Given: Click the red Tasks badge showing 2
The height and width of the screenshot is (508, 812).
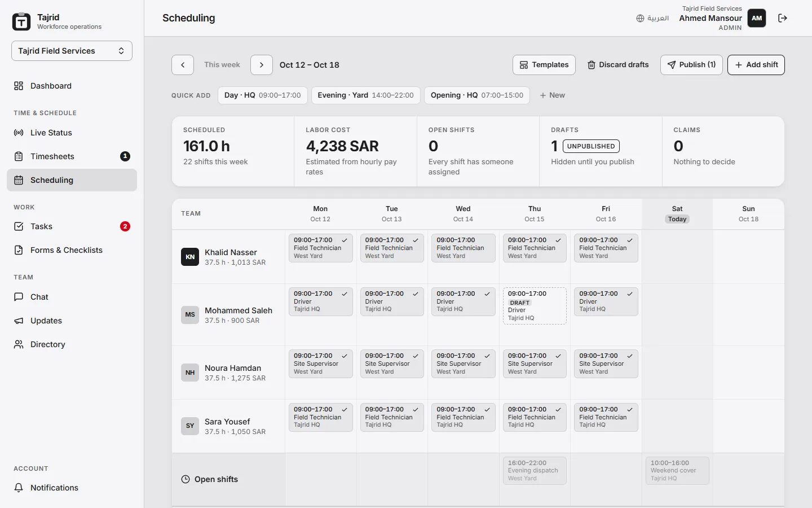Looking at the screenshot, I should pos(125,226).
